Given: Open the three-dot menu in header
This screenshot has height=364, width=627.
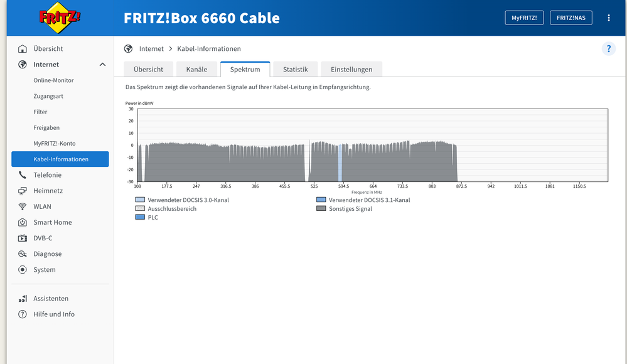Looking at the screenshot, I should tap(609, 18).
